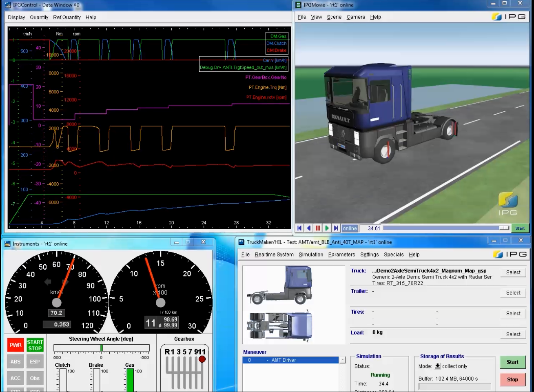Open Ref.Quantity menu in IPGControl
This screenshot has width=534, height=392.
tap(67, 18)
